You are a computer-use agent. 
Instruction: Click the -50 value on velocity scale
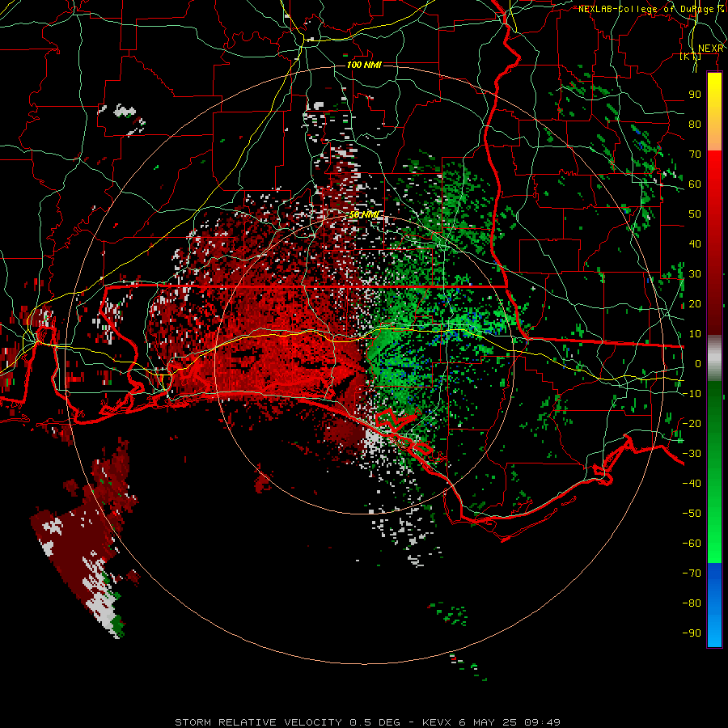tap(692, 514)
